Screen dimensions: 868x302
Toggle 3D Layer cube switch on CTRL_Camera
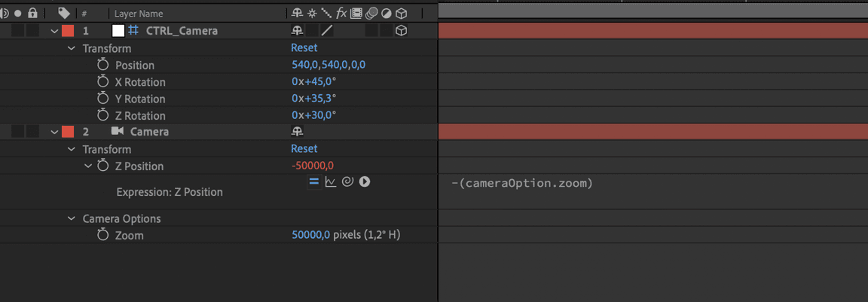[402, 31]
